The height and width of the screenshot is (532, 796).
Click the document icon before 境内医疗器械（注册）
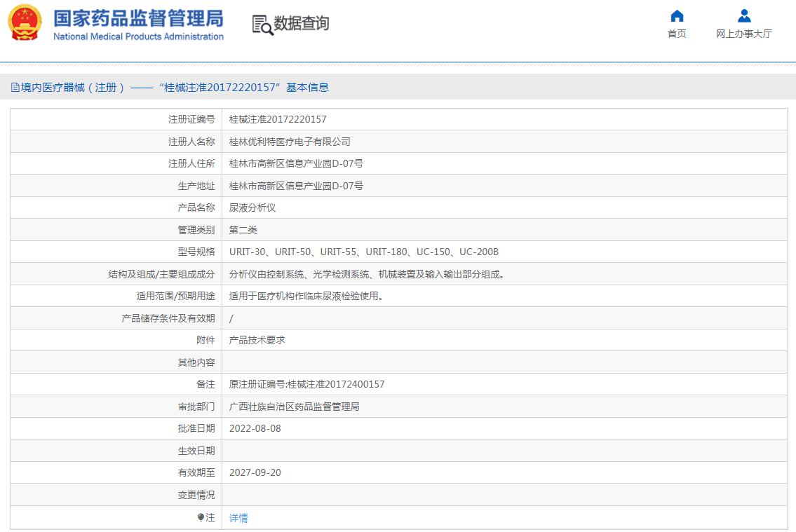pos(14,87)
